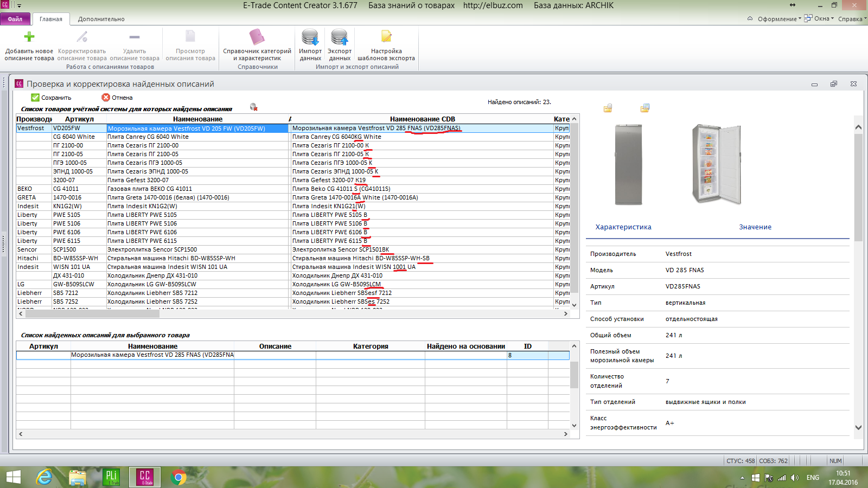Select row 'Электроплитка Sencor SCP1500'
This screenshot has width=868, height=488.
(293, 249)
